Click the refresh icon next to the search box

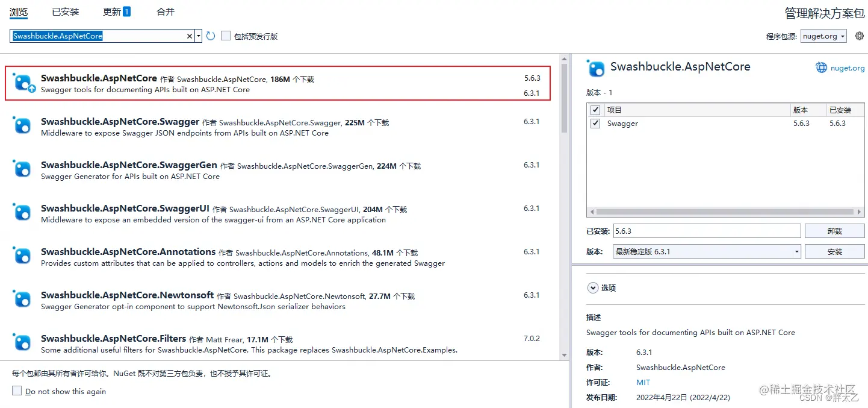pyautogui.click(x=211, y=36)
